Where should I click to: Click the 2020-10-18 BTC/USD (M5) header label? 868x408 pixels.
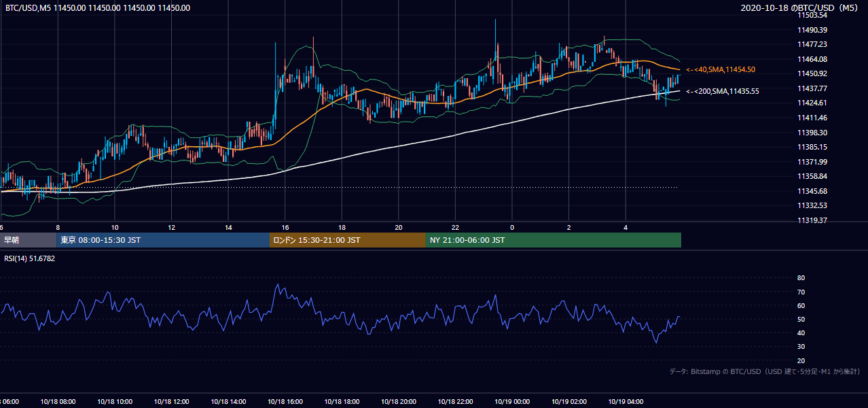pos(801,8)
